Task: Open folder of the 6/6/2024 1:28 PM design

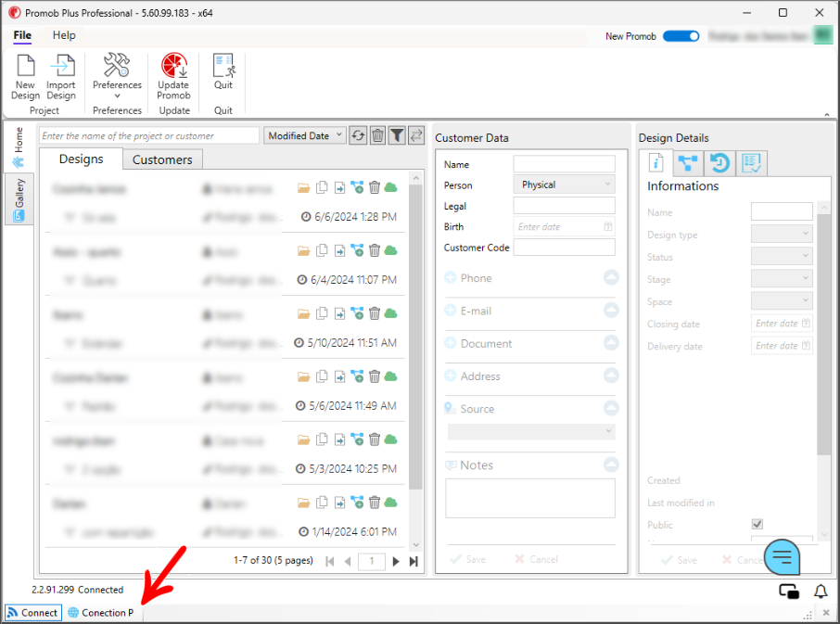Action: [304, 187]
